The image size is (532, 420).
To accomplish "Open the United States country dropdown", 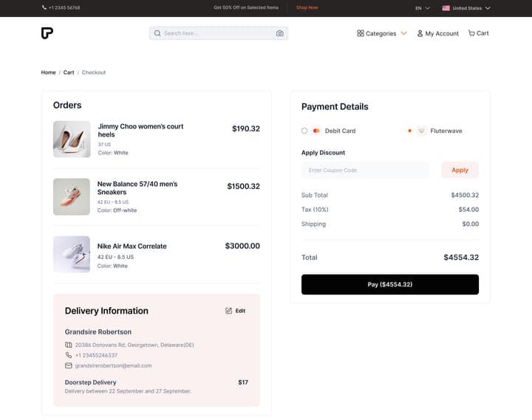I will (466, 8).
